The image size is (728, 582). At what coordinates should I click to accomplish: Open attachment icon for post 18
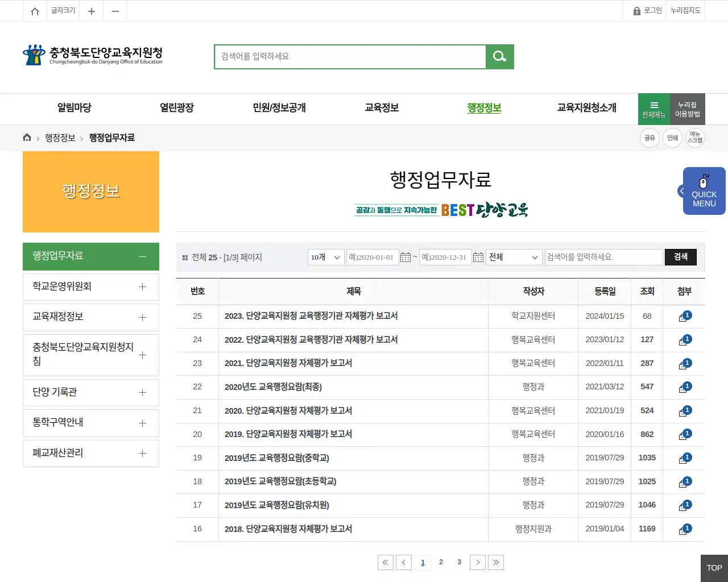pyautogui.click(x=685, y=482)
